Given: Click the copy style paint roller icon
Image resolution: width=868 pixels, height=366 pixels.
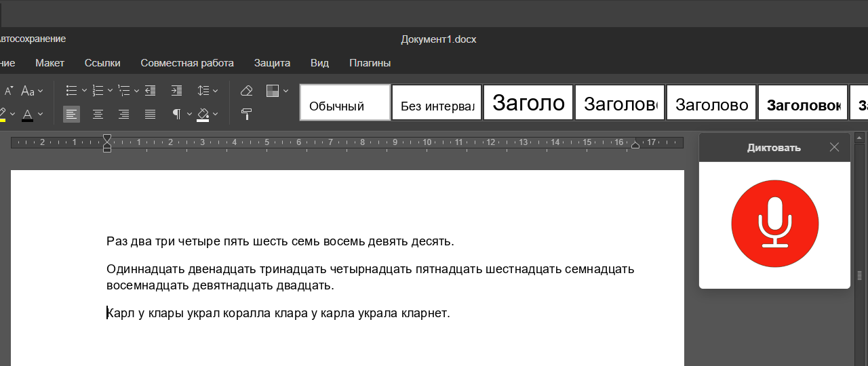Looking at the screenshot, I should [247, 114].
